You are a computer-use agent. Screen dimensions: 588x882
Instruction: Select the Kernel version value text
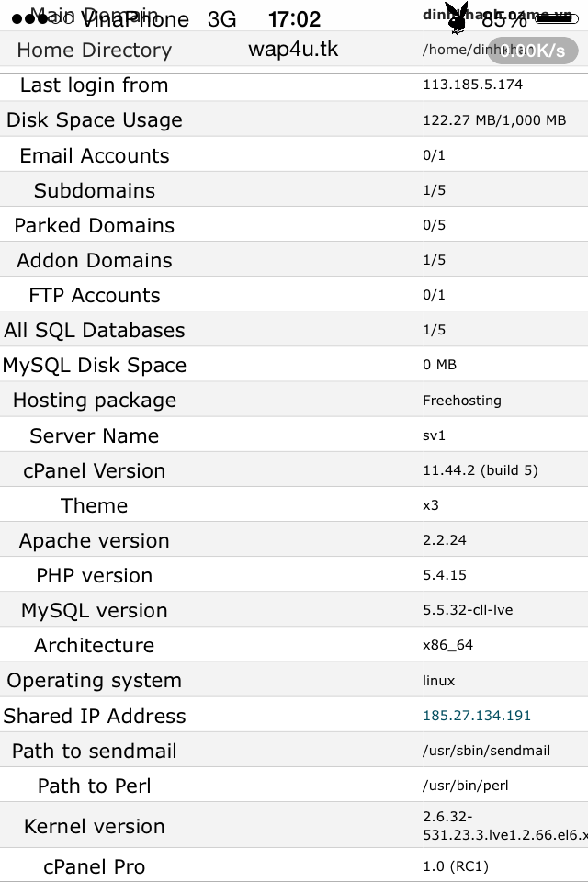(x=500, y=826)
